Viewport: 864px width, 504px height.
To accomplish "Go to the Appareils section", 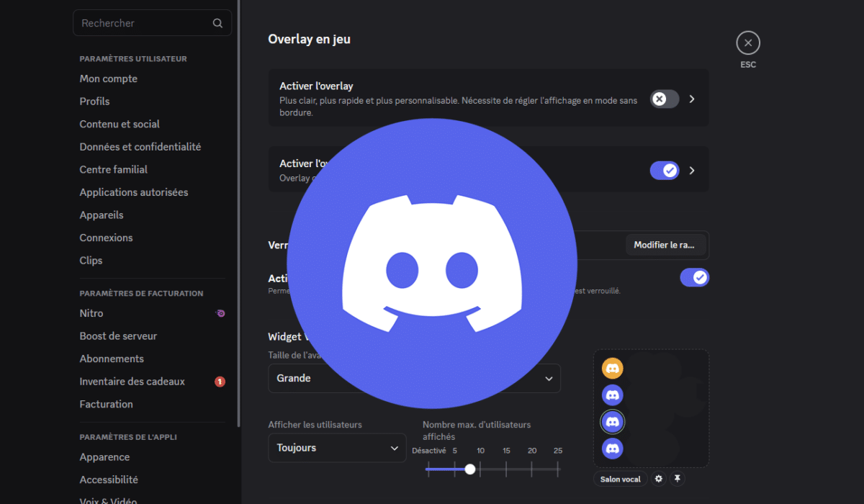I will tap(102, 215).
